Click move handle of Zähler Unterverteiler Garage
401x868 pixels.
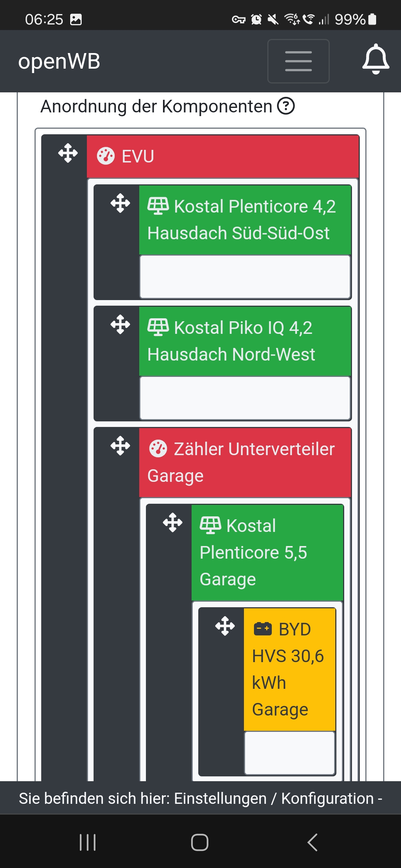[120, 445]
